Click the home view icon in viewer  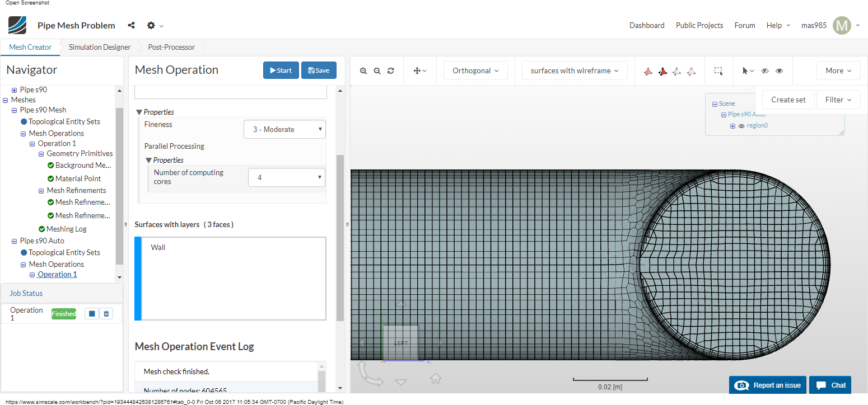(x=435, y=378)
